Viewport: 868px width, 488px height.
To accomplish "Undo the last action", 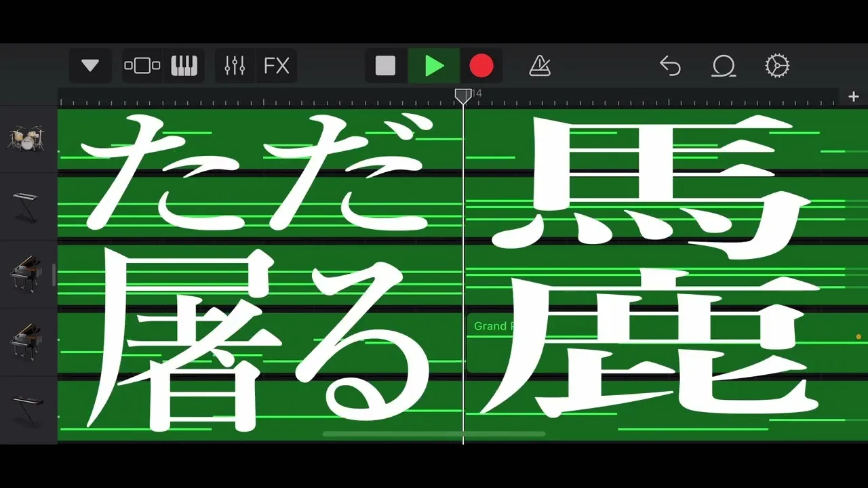I will pyautogui.click(x=670, y=66).
